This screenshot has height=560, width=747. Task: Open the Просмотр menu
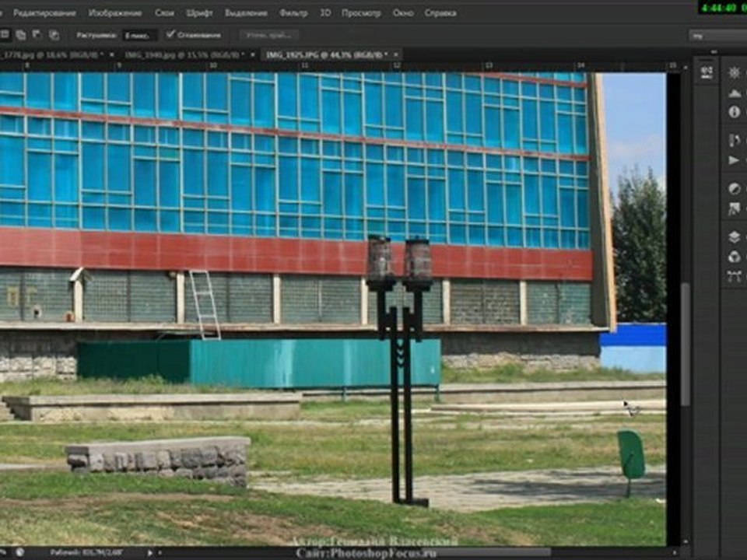[361, 13]
